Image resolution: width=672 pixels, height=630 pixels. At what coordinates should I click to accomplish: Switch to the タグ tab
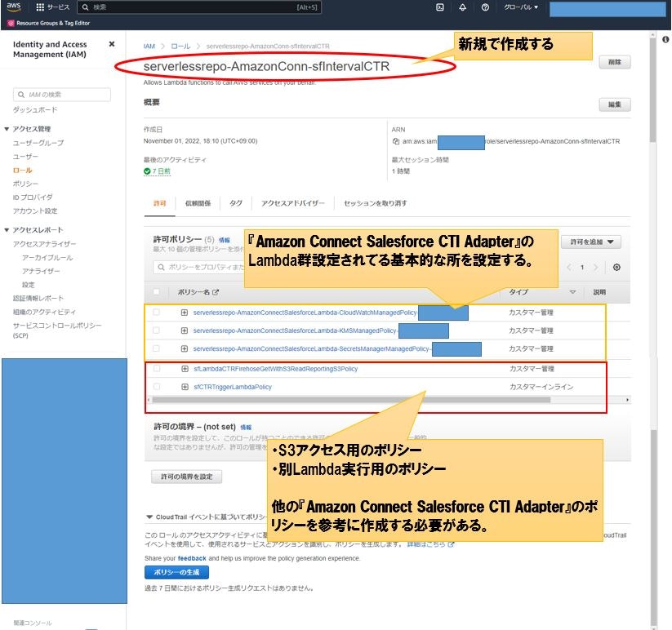click(235, 203)
